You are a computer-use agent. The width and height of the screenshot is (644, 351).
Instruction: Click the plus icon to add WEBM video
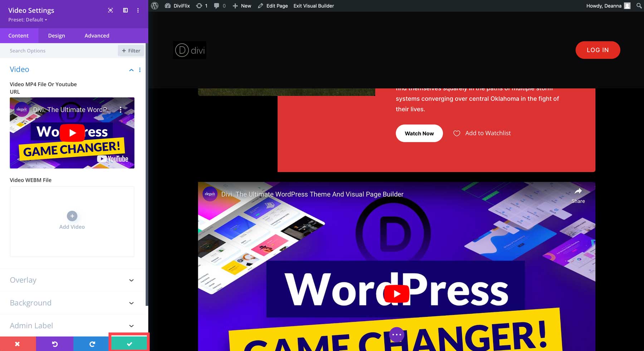(72, 216)
